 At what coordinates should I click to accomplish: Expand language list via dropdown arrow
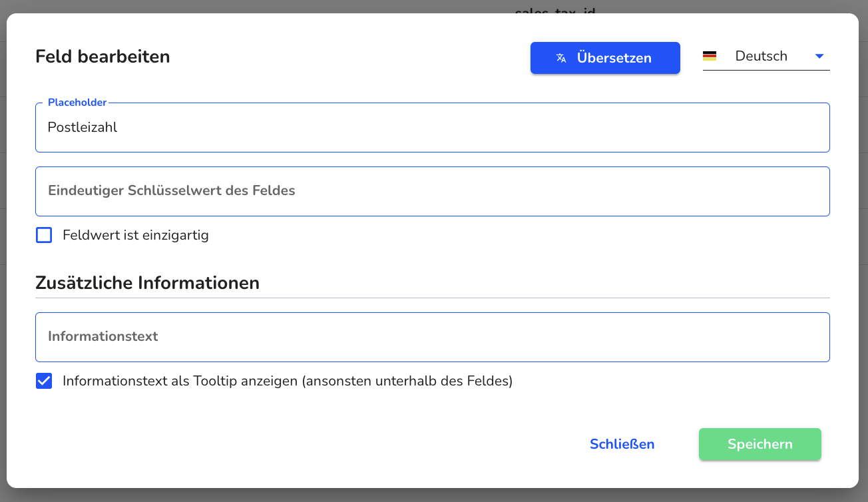coord(819,57)
